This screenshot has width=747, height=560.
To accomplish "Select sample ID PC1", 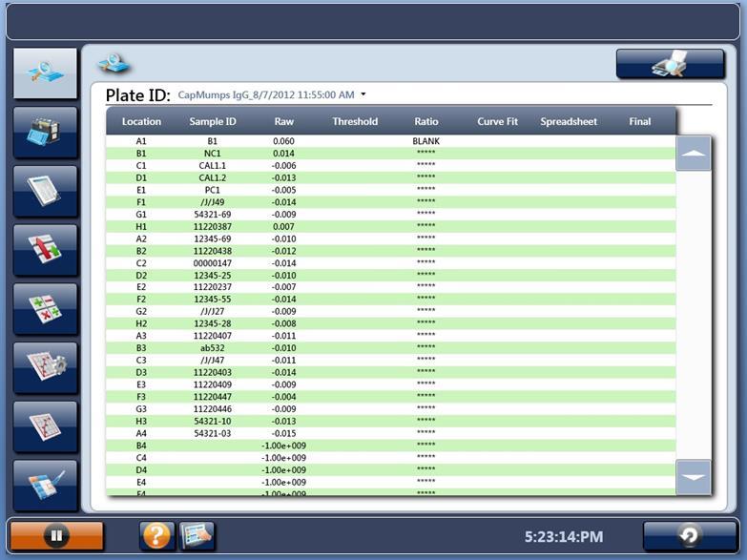I will [213, 190].
